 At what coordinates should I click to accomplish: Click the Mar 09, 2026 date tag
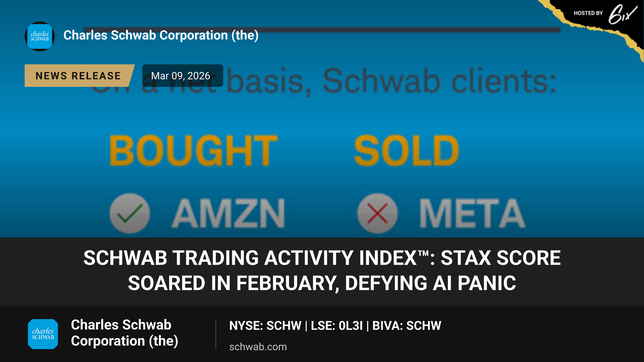click(x=183, y=76)
